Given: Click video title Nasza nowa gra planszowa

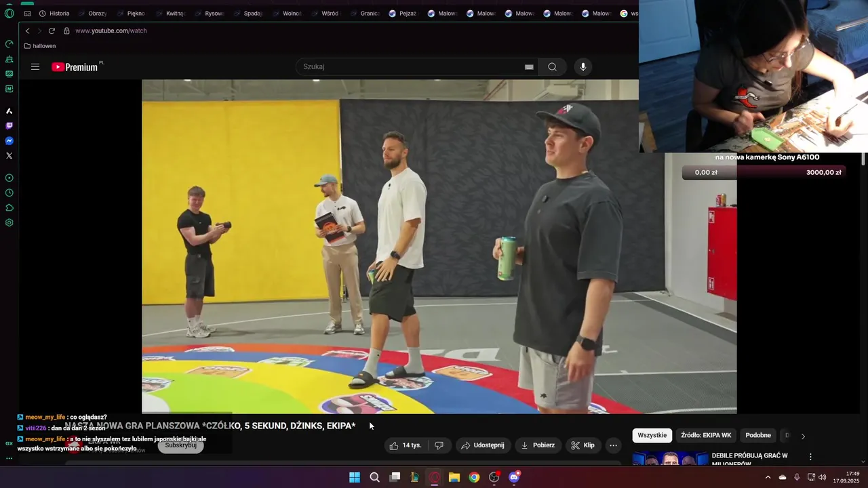Looking at the screenshot, I should coord(210,426).
